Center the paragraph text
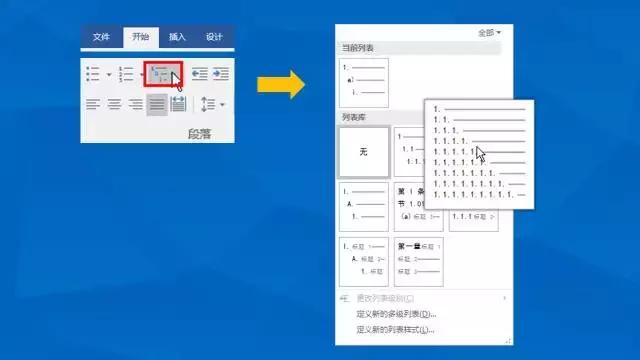 114,104
